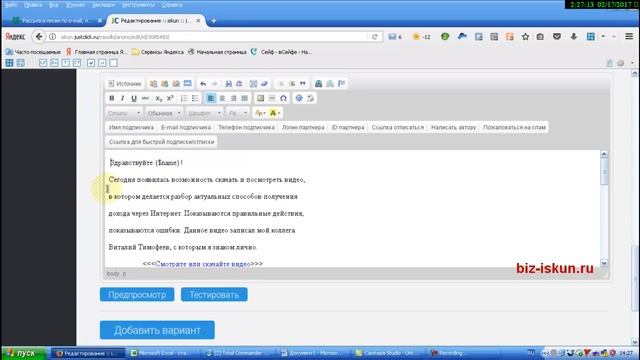The width and height of the screenshot is (640, 360).
Task: Insert 'Пожаловаться на спам' variable
Action: coord(514,127)
